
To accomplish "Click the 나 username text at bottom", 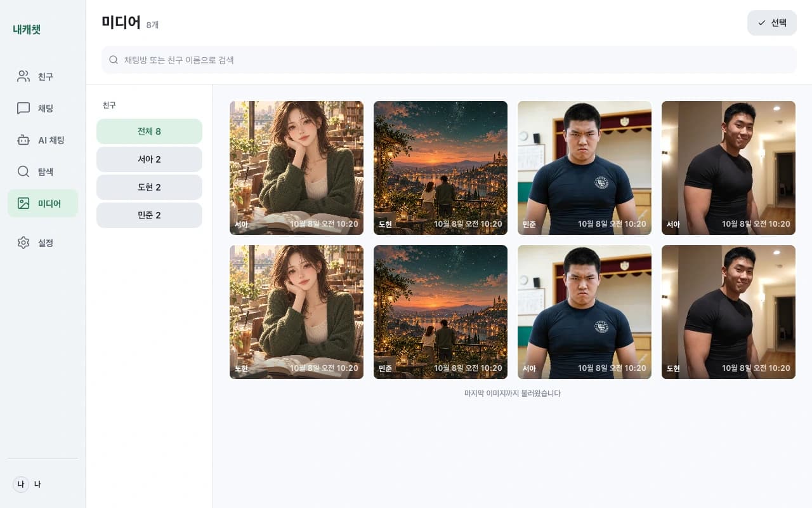I will coord(37,485).
